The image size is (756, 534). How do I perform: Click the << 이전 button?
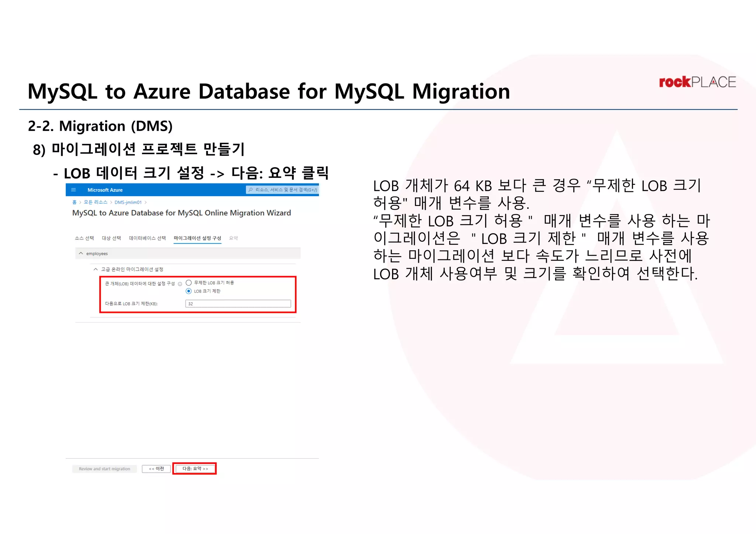[x=156, y=469]
